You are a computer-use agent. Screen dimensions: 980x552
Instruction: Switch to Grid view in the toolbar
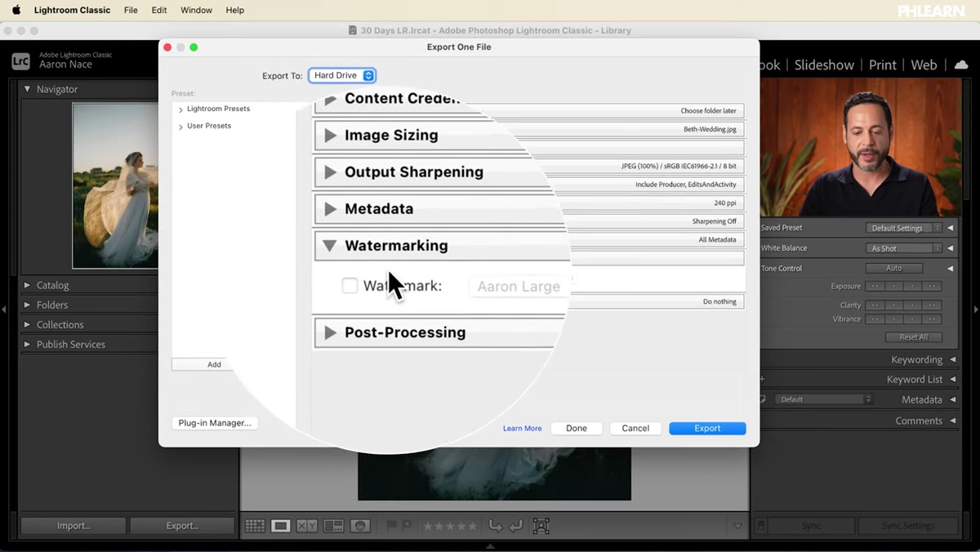[255, 526]
